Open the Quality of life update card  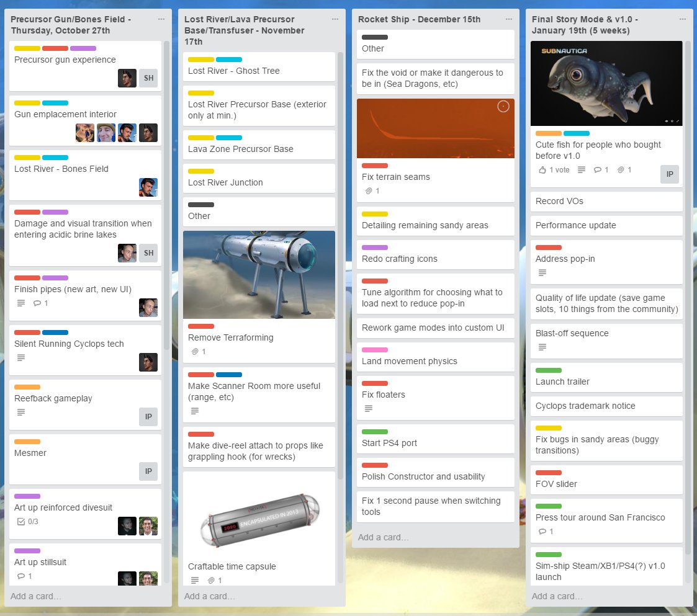[x=606, y=304]
